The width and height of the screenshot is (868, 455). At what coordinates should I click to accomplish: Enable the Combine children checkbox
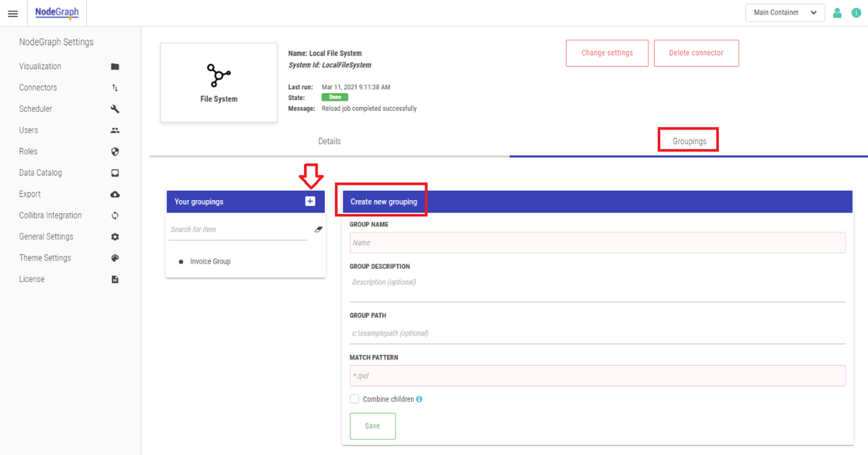pyautogui.click(x=354, y=399)
